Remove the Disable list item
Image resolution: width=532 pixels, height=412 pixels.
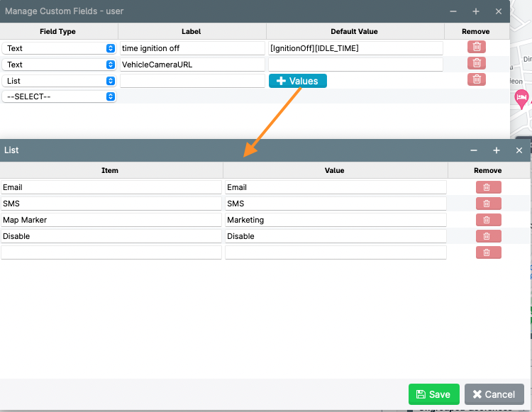click(x=488, y=236)
